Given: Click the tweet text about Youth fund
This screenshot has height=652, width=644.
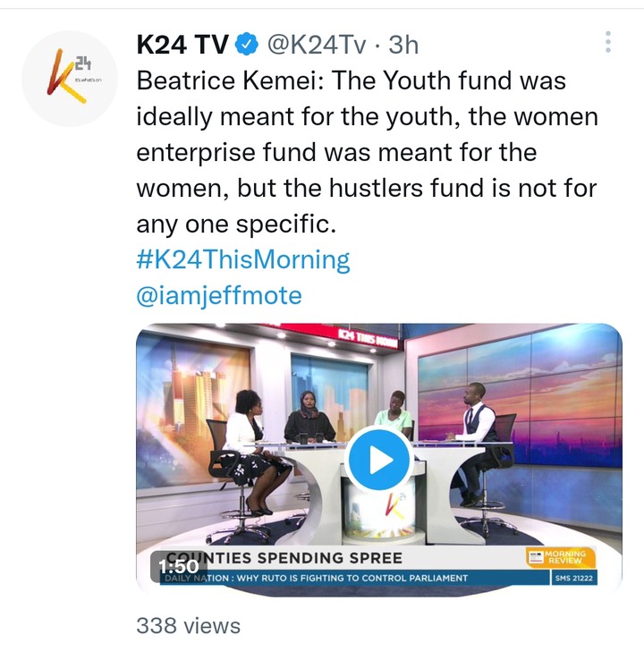Looking at the screenshot, I should [367, 152].
